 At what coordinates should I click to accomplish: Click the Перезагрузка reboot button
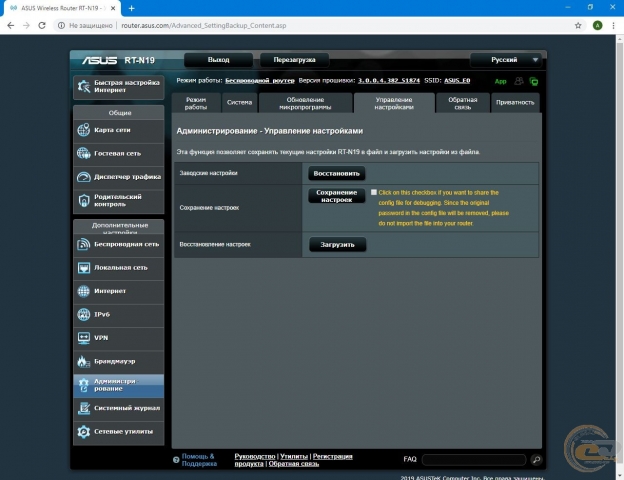[x=294, y=60]
